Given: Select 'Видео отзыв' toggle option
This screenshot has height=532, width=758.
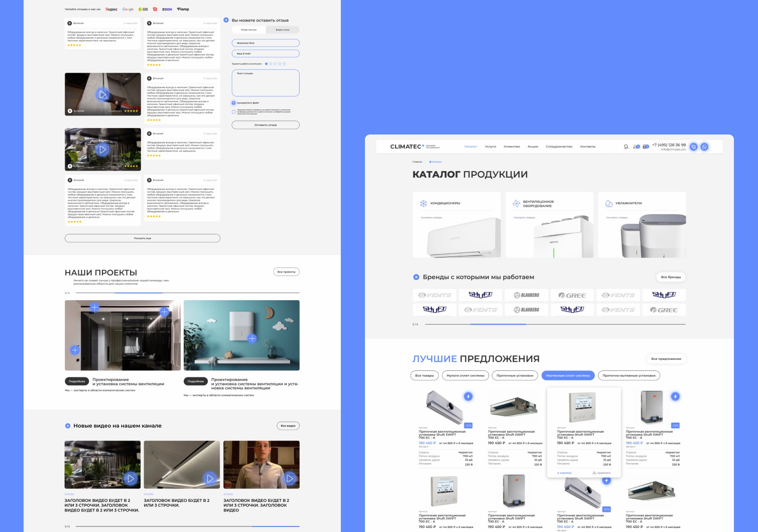Looking at the screenshot, I should [x=283, y=30].
